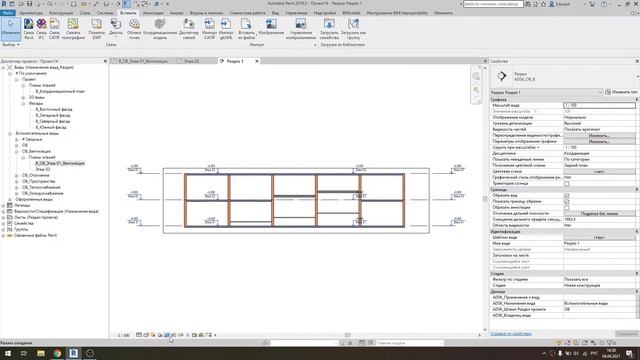
Task: Click the Color Scheme none button
Action: 599,172
